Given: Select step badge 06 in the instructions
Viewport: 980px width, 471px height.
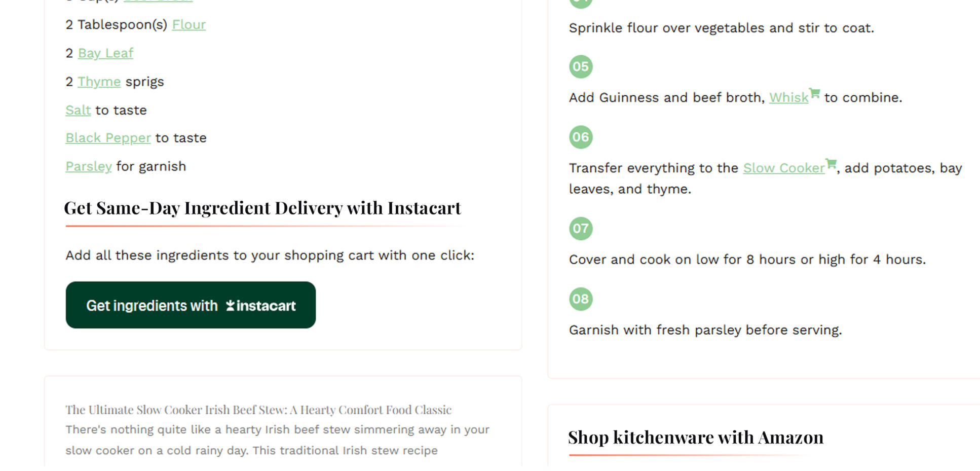Looking at the screenshot, I should [x=581, y=137].
